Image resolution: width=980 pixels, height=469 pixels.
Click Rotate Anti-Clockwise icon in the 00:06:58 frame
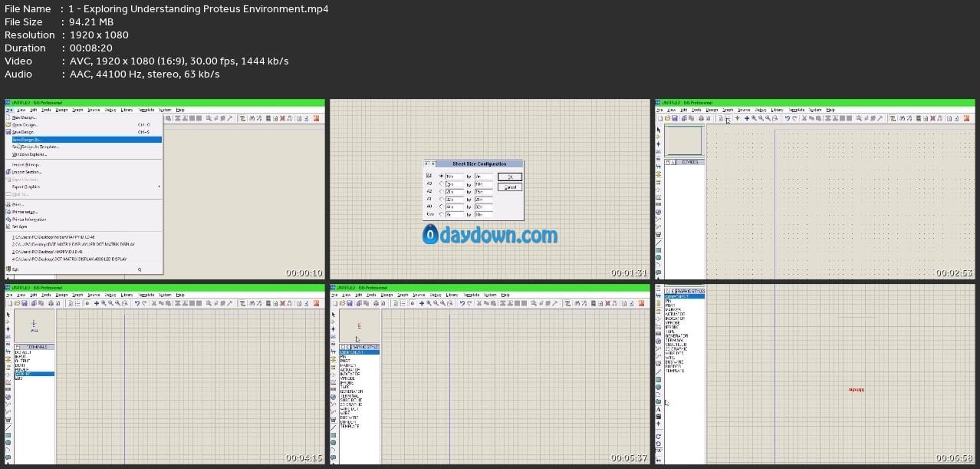(658, 444)
